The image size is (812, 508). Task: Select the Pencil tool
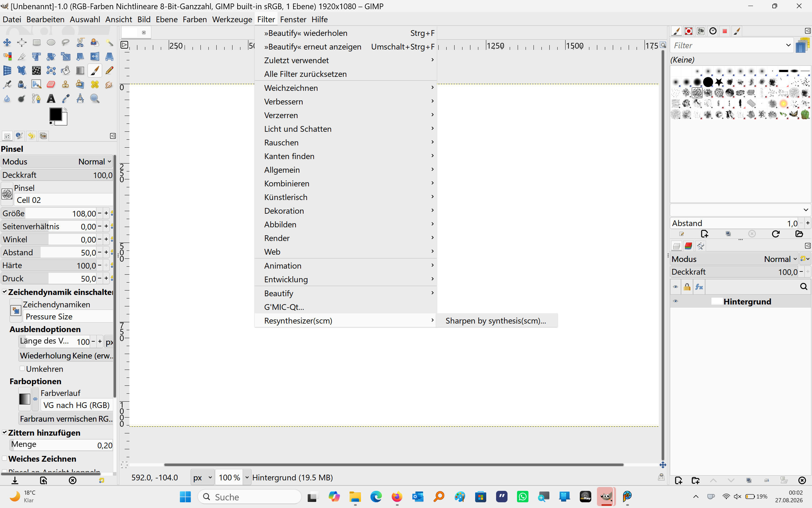click(x=109, y=70)
